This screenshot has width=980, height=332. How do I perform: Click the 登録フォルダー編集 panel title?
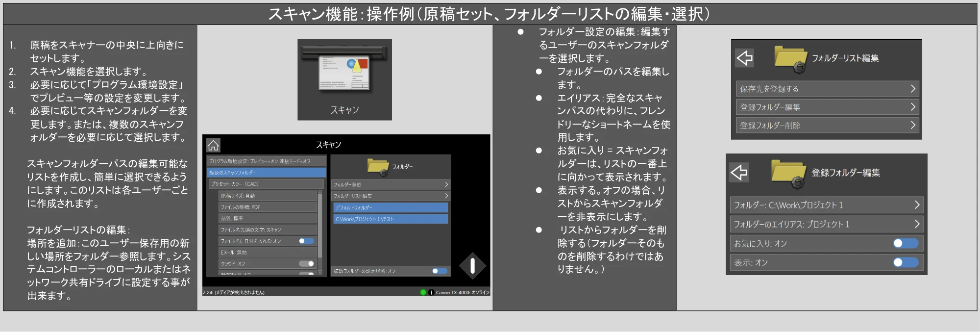[x=846, y=173]
